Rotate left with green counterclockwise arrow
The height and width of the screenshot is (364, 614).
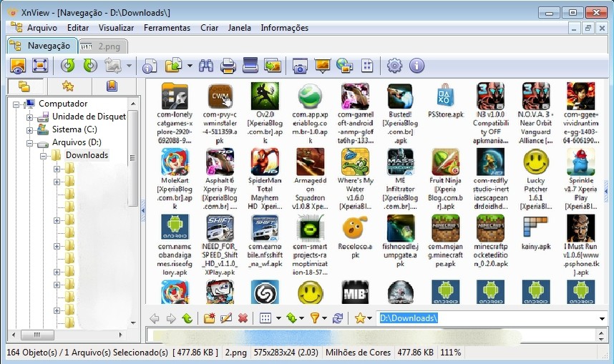(68, 65)
